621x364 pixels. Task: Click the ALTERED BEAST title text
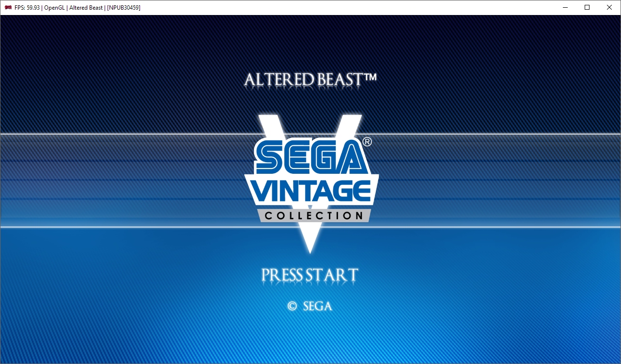tap(310, 80)
